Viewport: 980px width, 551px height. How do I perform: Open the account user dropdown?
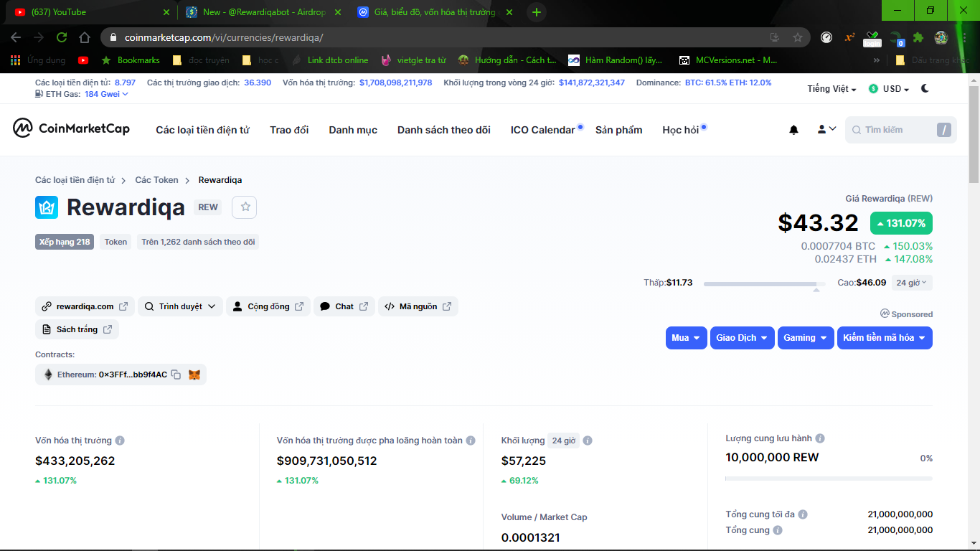point(826,129)
